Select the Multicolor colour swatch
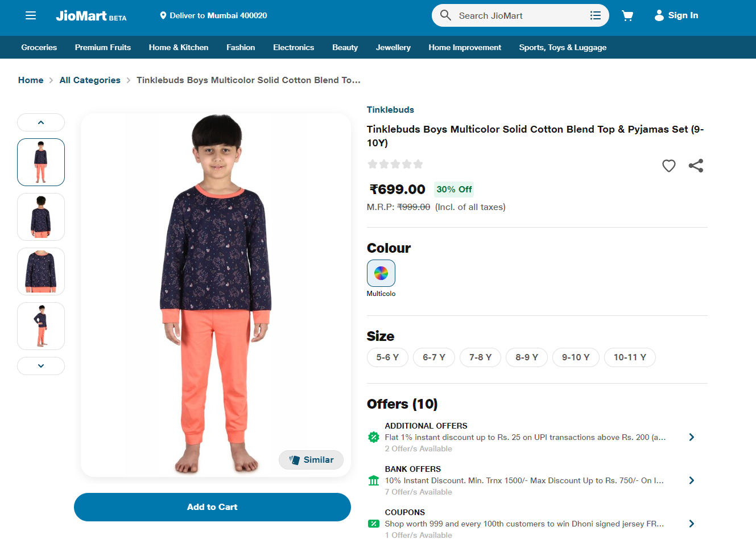The height and width of the screenshot is (539, 756). tap(381, 273)
